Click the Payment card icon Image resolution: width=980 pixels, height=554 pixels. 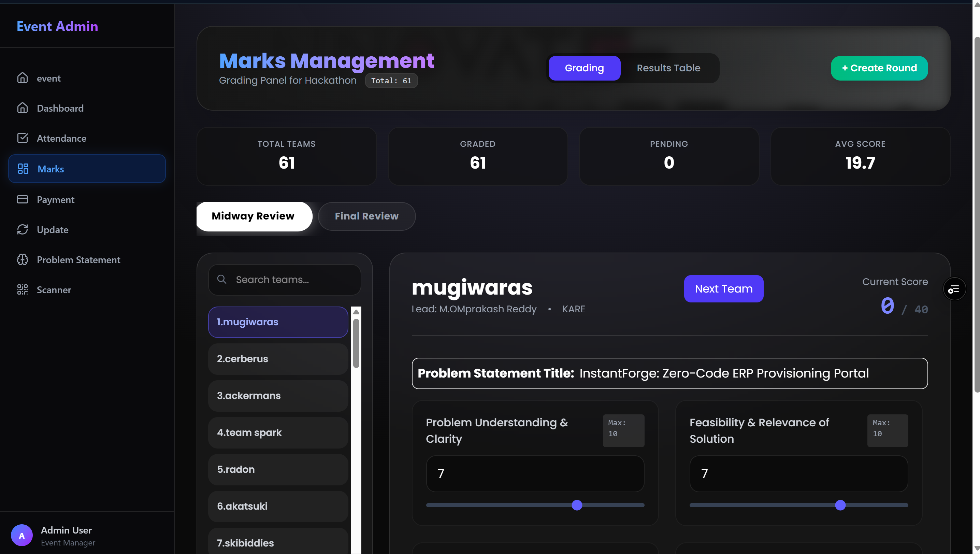point(23,199)
